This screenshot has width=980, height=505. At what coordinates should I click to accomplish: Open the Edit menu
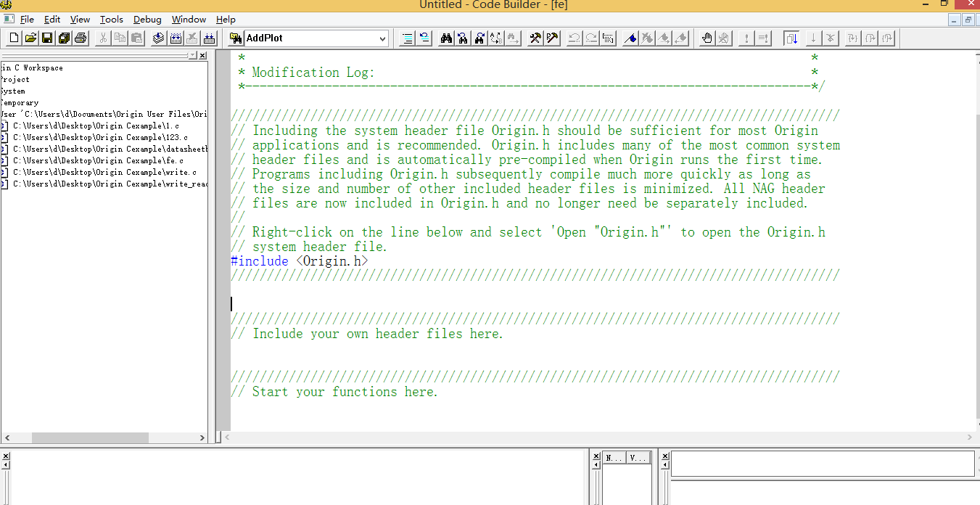(x=52, y=20)
